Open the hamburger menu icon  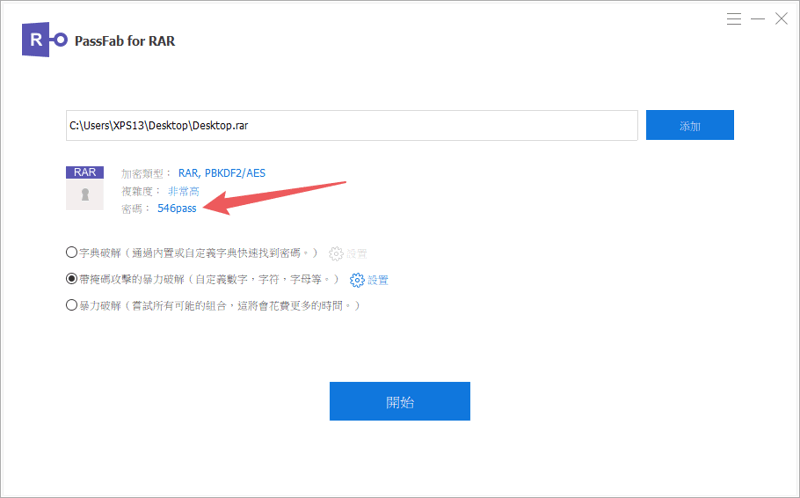(x=734, y=19)
